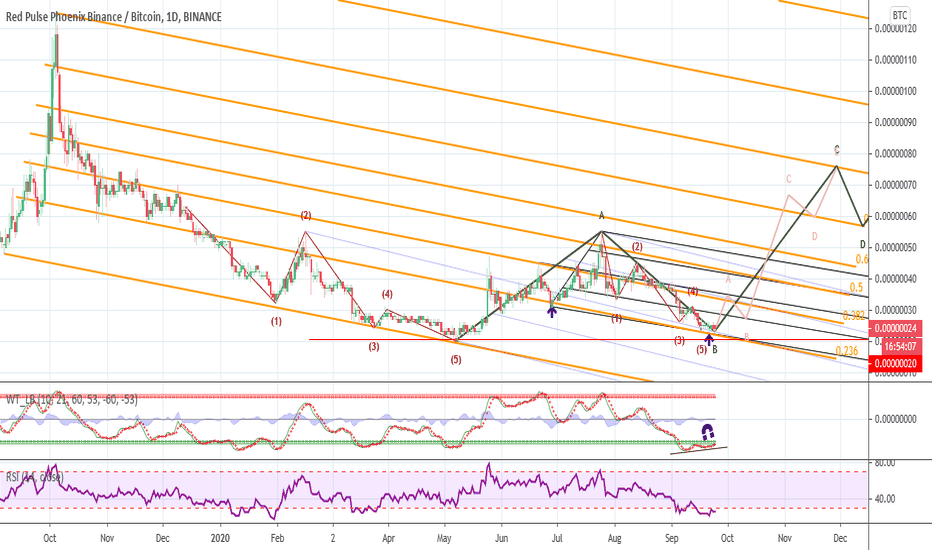Click the 0.00000050 price axis label
Screen dimensions: 932x550
click(x=895, y=247)
